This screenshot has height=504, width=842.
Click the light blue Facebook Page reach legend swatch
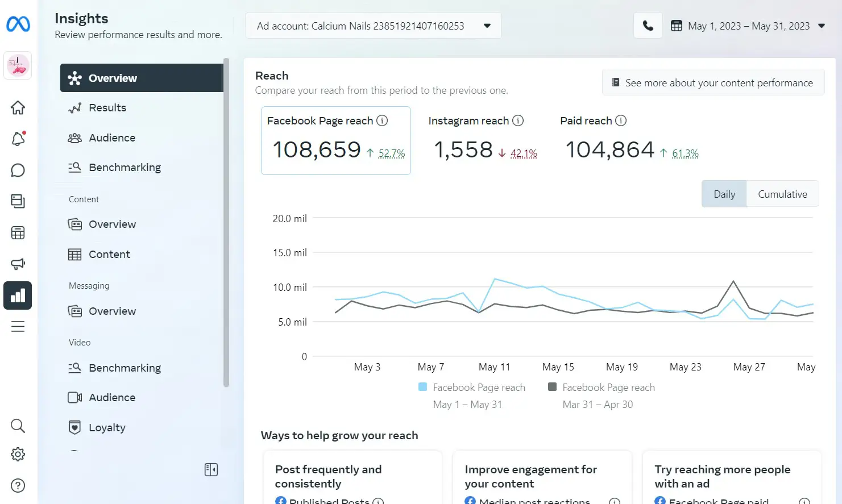(422, 387)
